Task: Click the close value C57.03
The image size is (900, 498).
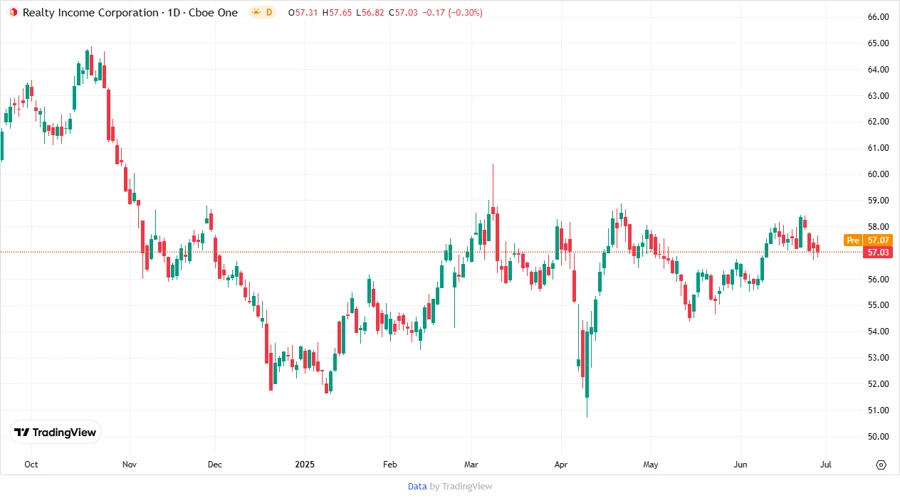Action: click(403, 13)
